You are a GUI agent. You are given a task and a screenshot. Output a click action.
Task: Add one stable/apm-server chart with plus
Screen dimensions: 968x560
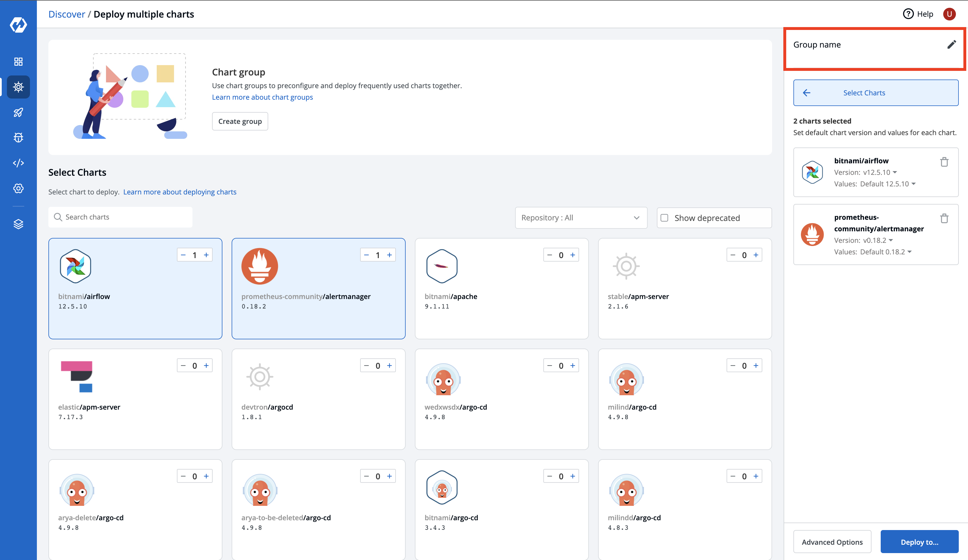(756, 255)
